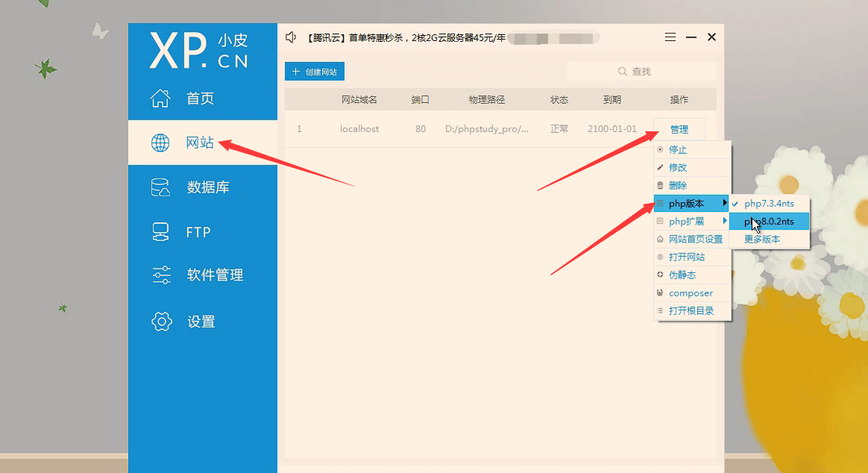Screen dimensions: 868x473
Task: Click the home icon beside 网站首页设置
Action: tap(660, 239)
